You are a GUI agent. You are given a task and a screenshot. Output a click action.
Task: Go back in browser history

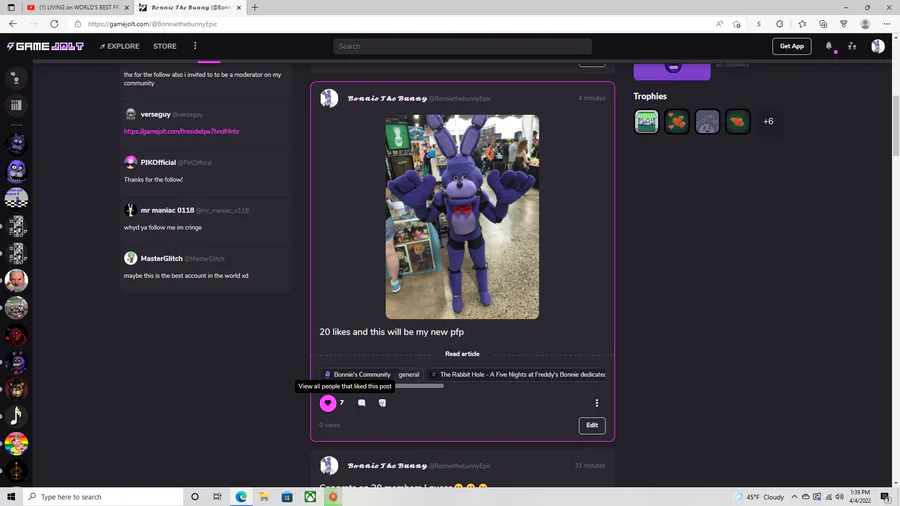click(x=13, y=24)
